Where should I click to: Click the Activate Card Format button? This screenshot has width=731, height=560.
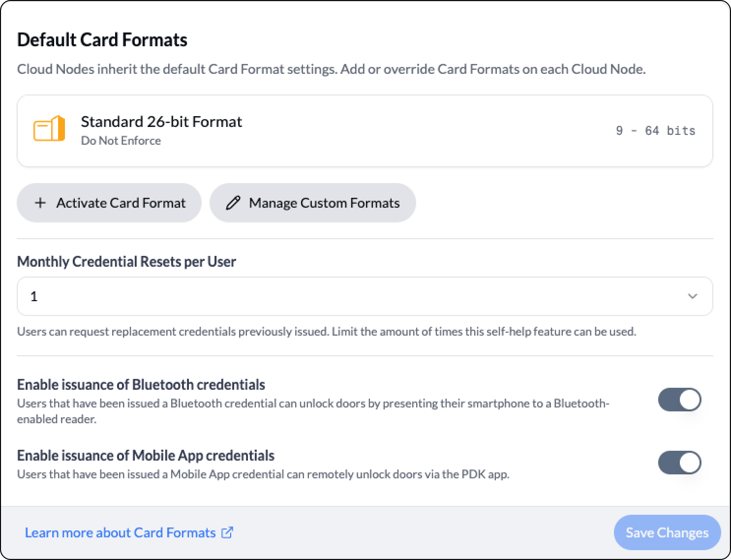tap(109, 203)
